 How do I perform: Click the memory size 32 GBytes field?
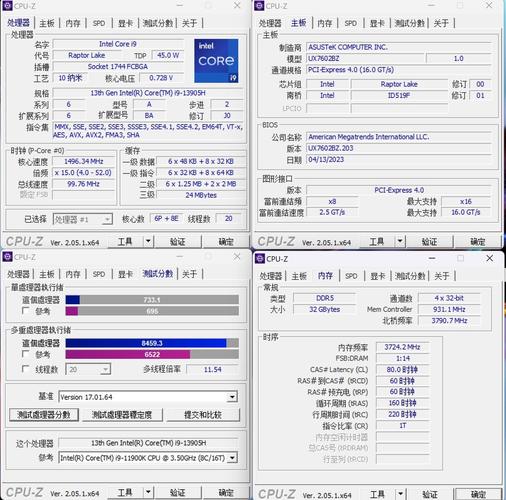(325, 309)
